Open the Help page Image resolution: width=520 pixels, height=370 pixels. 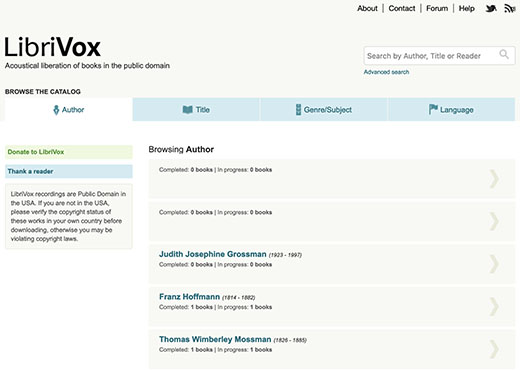[467, 8]
